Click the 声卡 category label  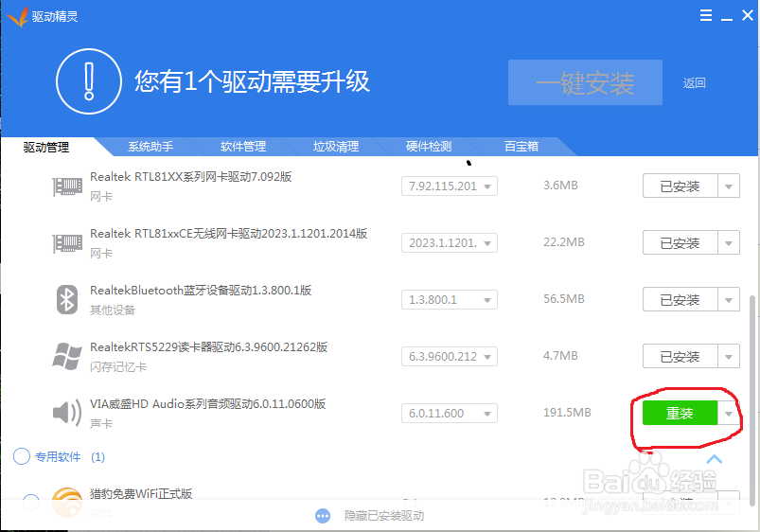tap(101, 424)
